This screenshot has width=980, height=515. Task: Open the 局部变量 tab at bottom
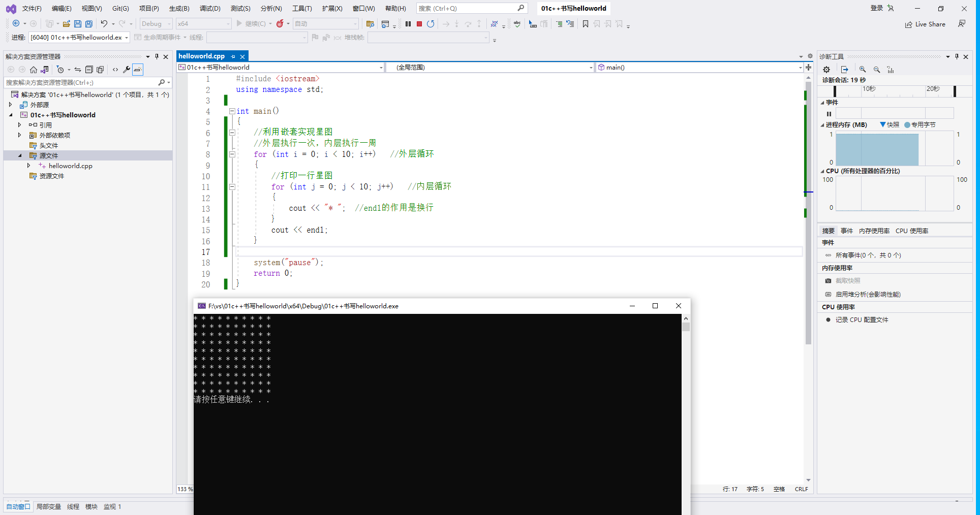(x=49, y=507)
